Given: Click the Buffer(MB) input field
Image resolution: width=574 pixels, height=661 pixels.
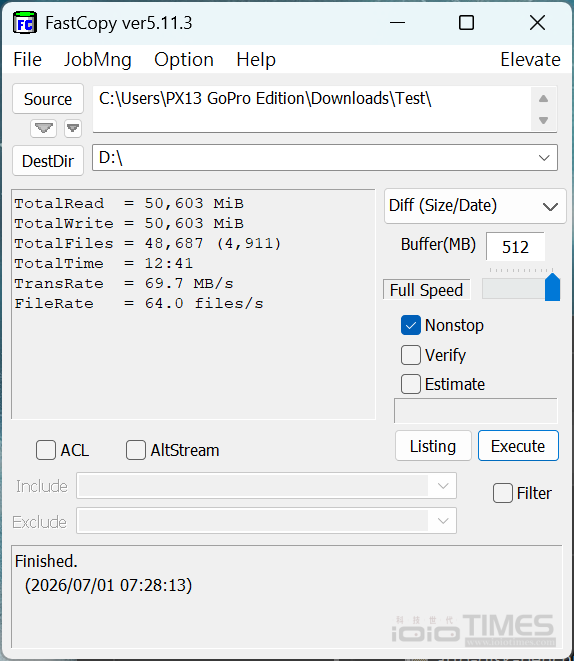Looking at the screenshot, I should [515, 247].
